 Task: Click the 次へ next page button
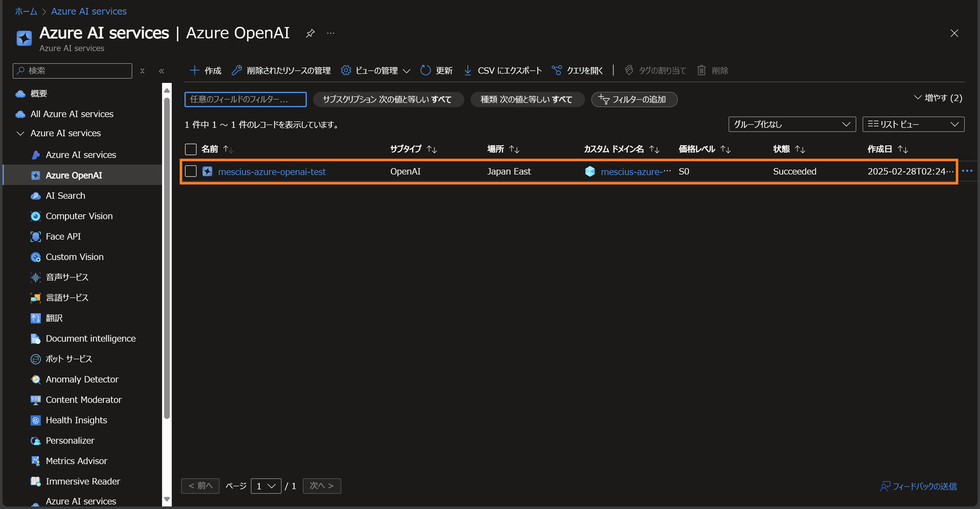coord(322,486)
